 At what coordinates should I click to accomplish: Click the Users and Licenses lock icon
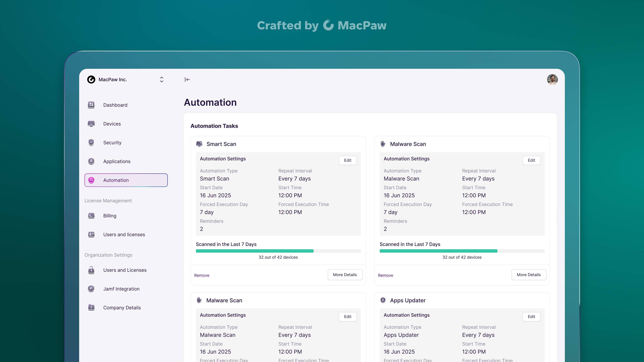pyautogui.click(x=91, y=270)
